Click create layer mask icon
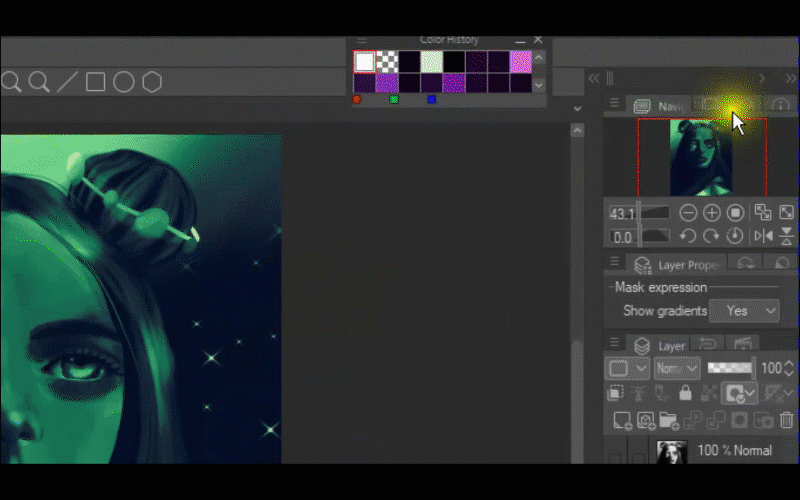The height and width of the screenshot is (500, 800). 739,420
